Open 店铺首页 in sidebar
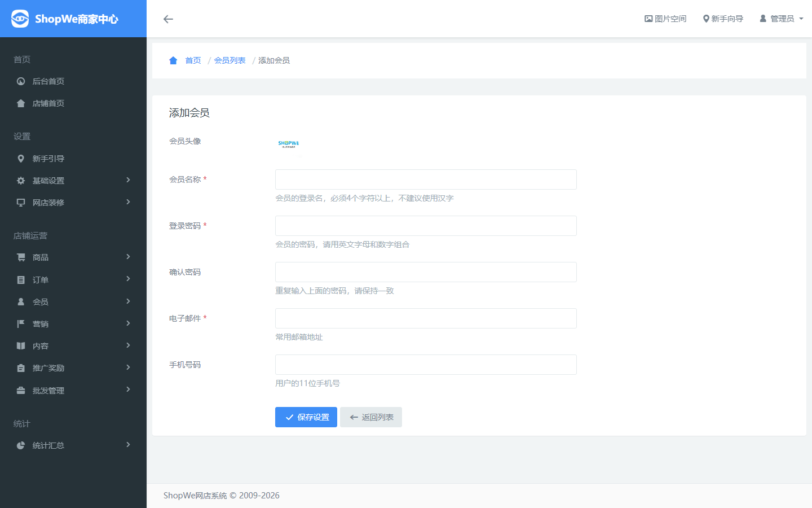This screenshot has height=508, width=812. 48,103
